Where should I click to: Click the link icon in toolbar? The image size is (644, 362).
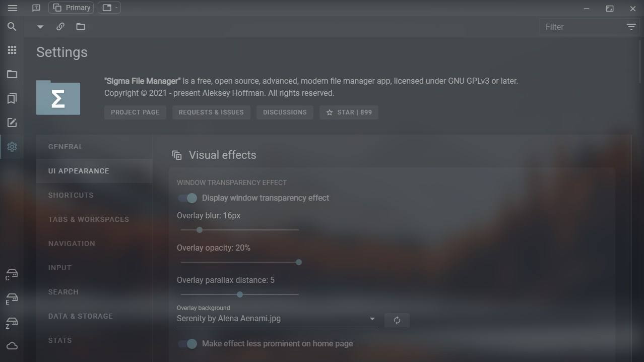(x=60, y=27)
